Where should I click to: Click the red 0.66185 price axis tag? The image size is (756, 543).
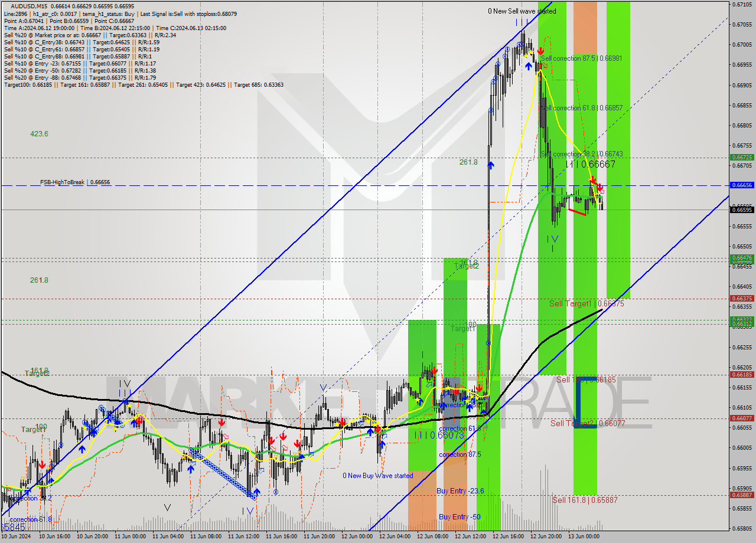pos(742,375)
